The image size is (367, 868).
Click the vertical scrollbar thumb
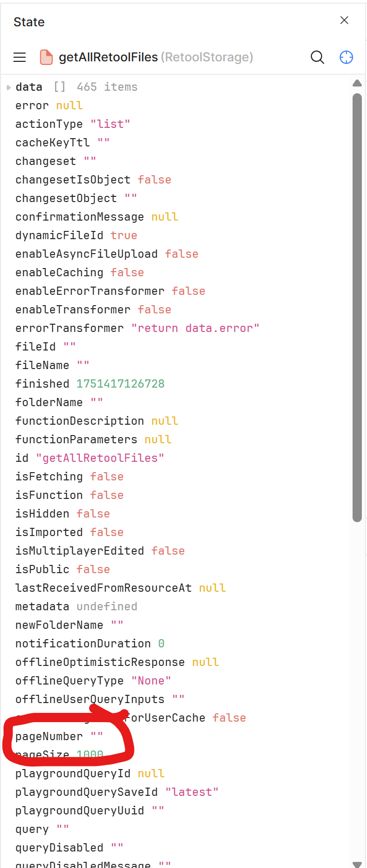pyautogui.click(x=357, y=308)
